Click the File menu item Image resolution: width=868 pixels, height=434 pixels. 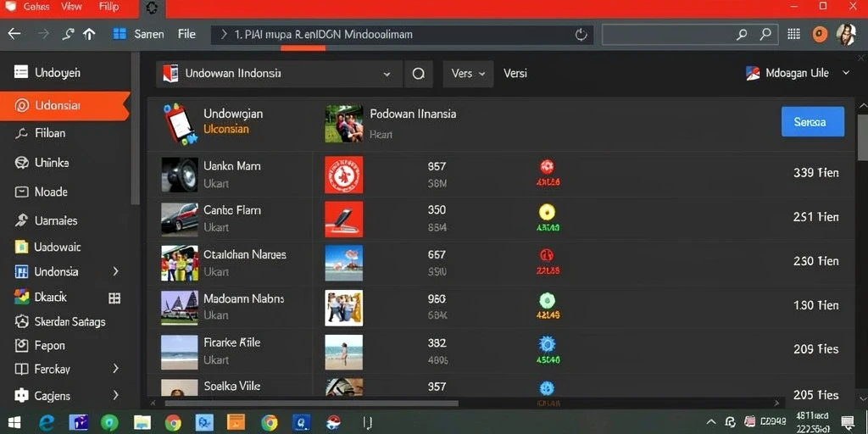pos(186,34)
